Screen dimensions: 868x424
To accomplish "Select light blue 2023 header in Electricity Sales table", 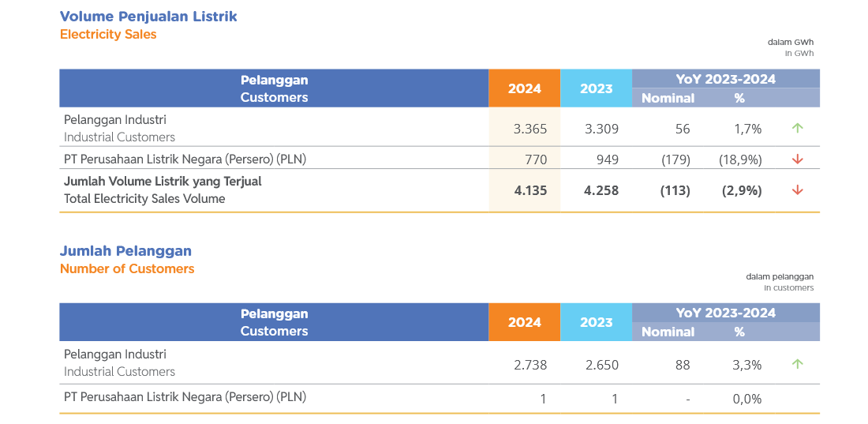I will [596, 88].
